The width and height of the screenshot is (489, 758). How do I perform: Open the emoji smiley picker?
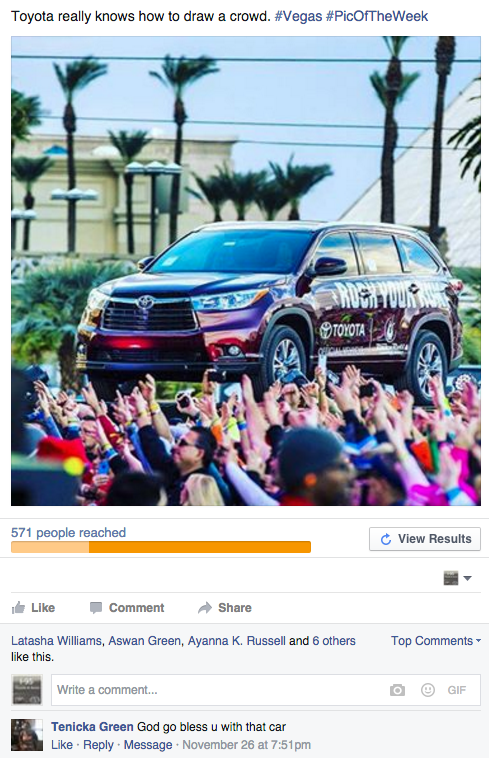[428, 690]
